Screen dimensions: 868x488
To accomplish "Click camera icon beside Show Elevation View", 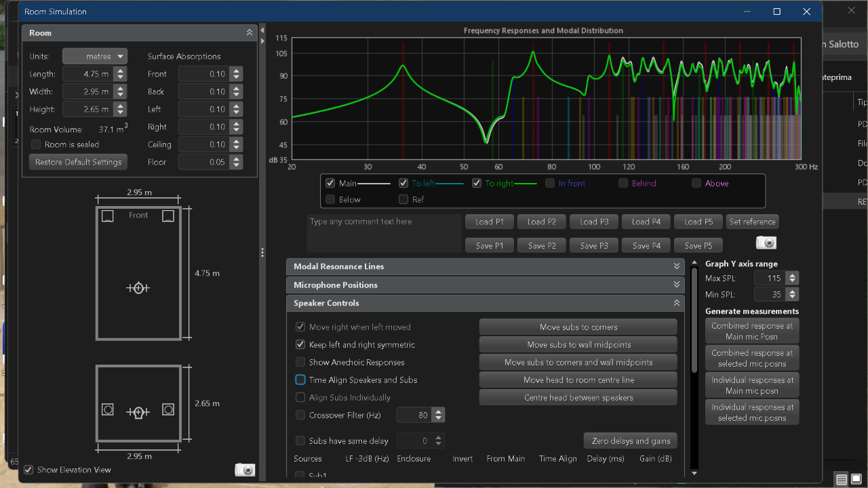I will [245, 470].
